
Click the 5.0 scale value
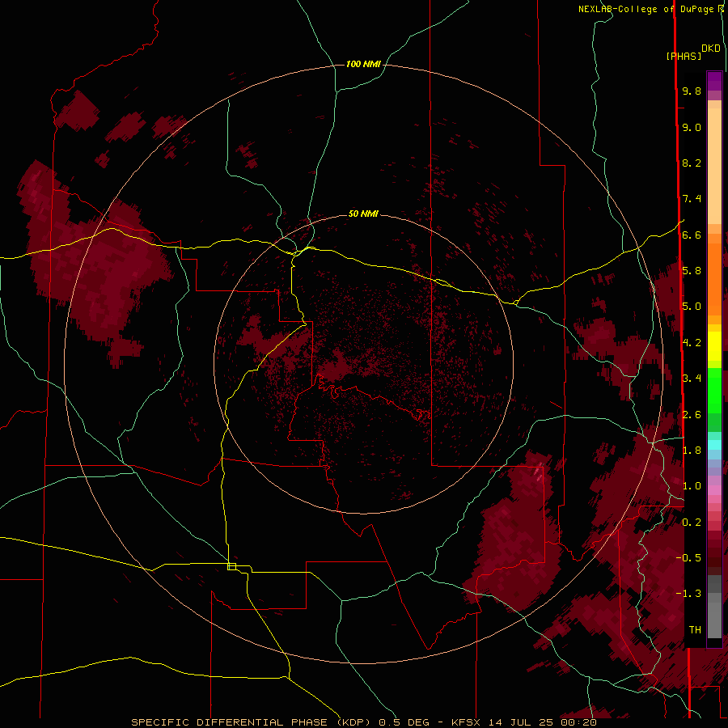click(692, 307)
